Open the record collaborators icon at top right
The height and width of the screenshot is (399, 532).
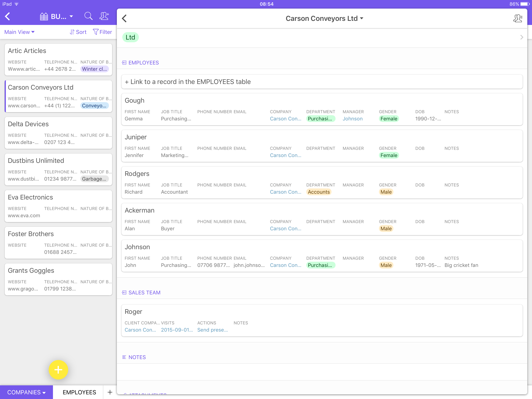coord(517,18)
